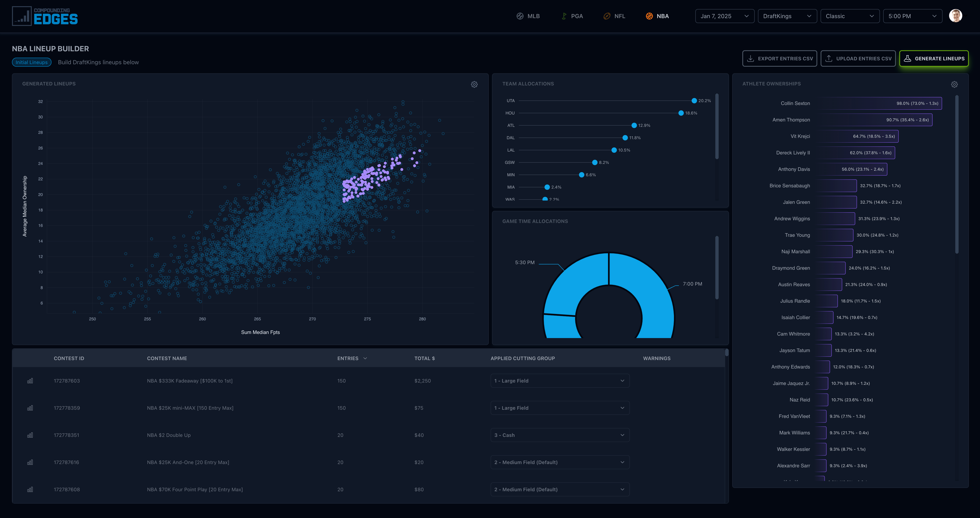
Task: Click Jalen Green ownership row
Action: coord(842,202)
